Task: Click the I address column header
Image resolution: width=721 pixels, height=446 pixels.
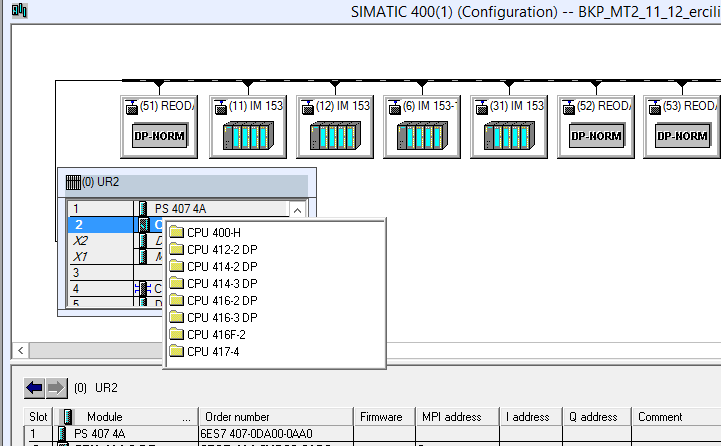Action: point(531,417)
